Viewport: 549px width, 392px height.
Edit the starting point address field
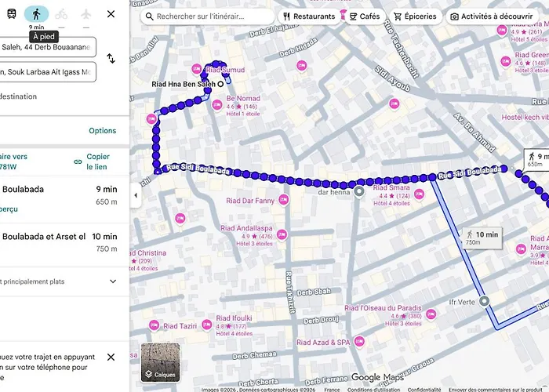tap(47, 47)
